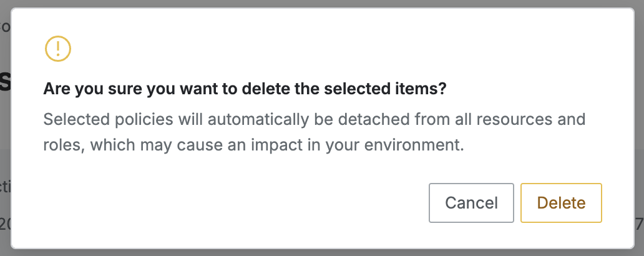Click the gray warning description paragraph

coord(314,132)
